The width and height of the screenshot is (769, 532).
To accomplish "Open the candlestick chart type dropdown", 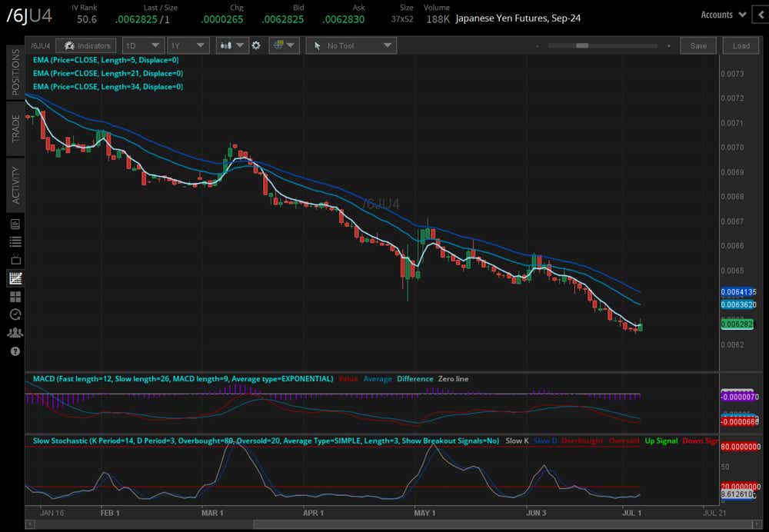I will [231, 46].
